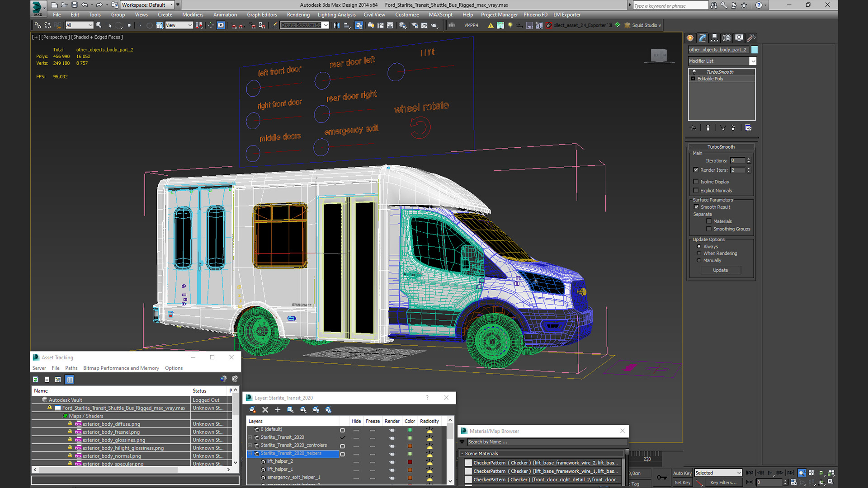Screen dimensions: 868x488
Task: Open the Display tab in command panel
Action: (739, 38)
